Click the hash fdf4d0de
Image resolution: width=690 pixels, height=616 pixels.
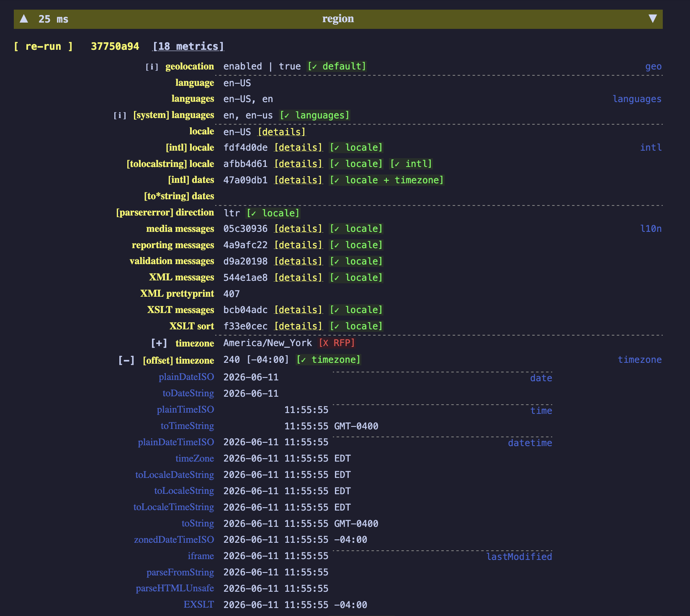pyautogui.click(x=245, y=148)
